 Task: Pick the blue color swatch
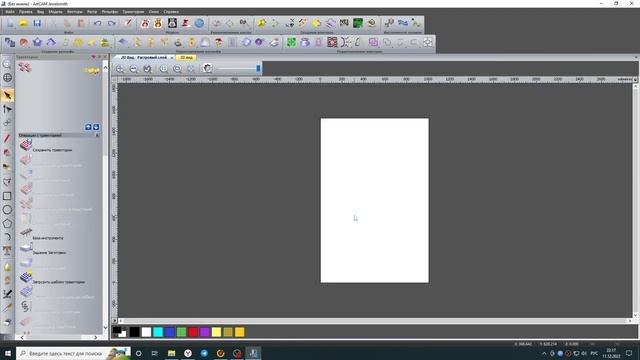tap(170, 332)
